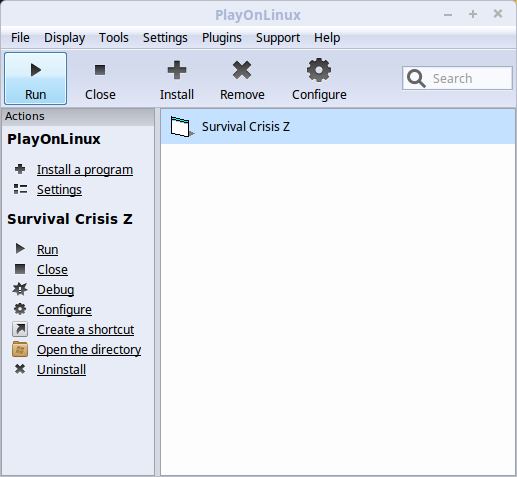Click the play triangle icon beside Run link
517x477 pixels.
(x=20, y=249)
